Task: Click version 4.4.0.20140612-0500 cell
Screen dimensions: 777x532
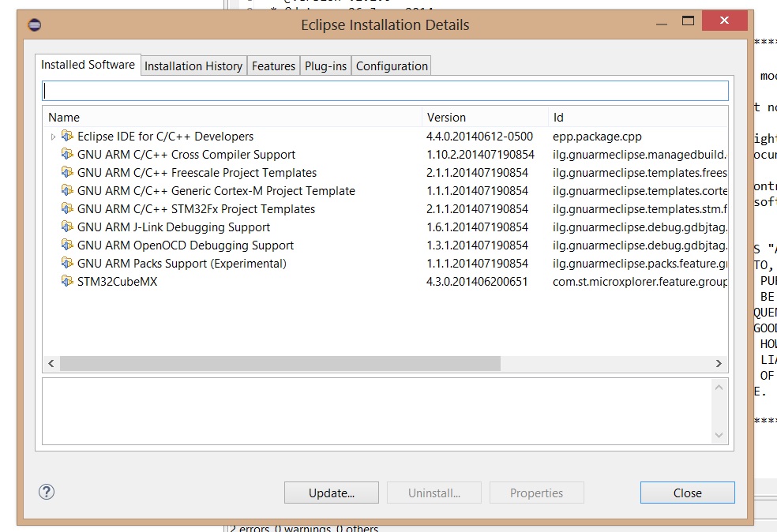Action: [x=479, y=137]
